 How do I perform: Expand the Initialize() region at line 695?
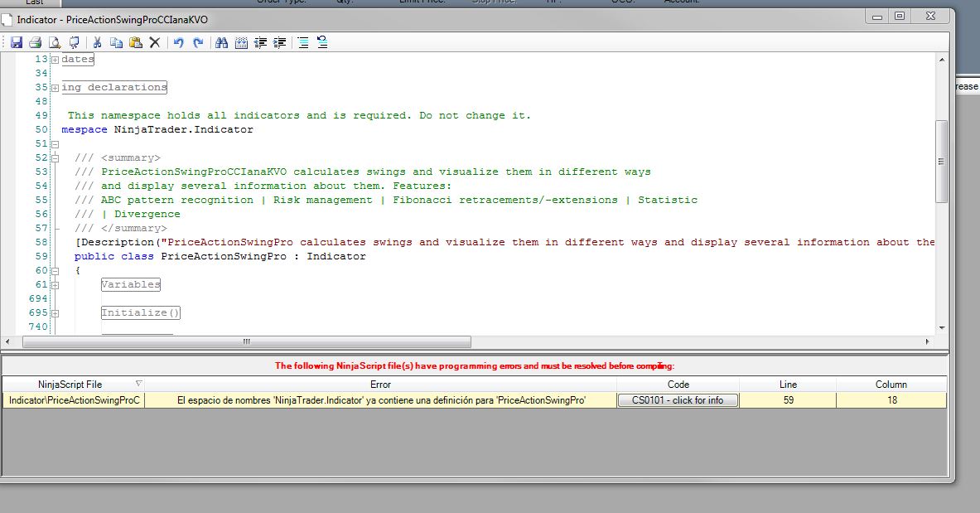click(55, 313)
